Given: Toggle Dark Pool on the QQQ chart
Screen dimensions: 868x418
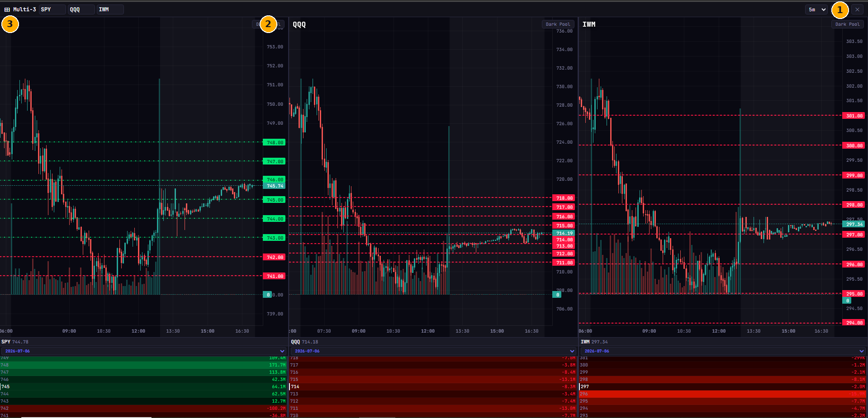Looking at the screenshot, I should [x=558, y=24].
